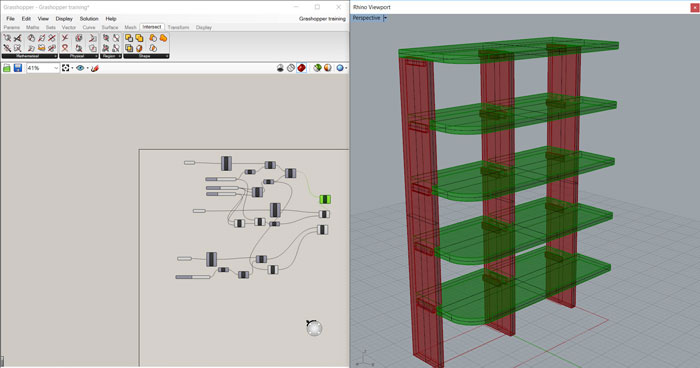Expand the Physical component group

click(x=79, y=56)
